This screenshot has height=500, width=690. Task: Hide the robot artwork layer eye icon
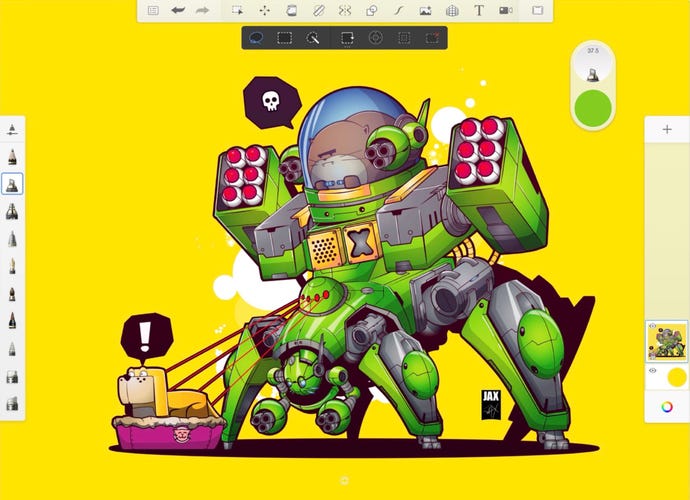click(653, 326)
